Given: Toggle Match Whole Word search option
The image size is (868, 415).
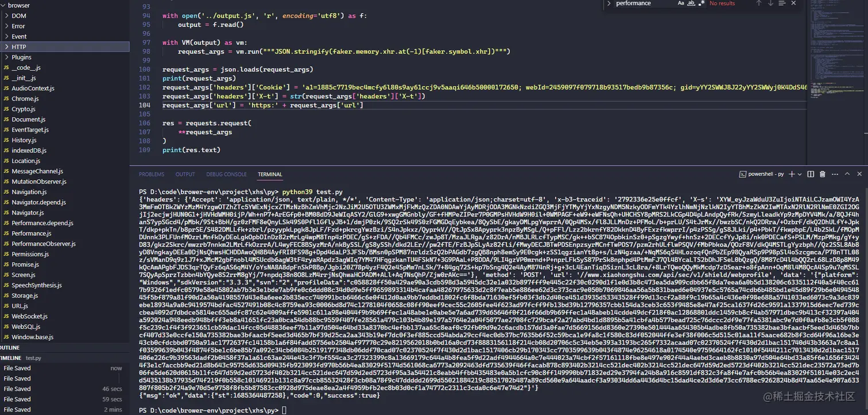Looking at the screenshot, I should pos(691,3).
